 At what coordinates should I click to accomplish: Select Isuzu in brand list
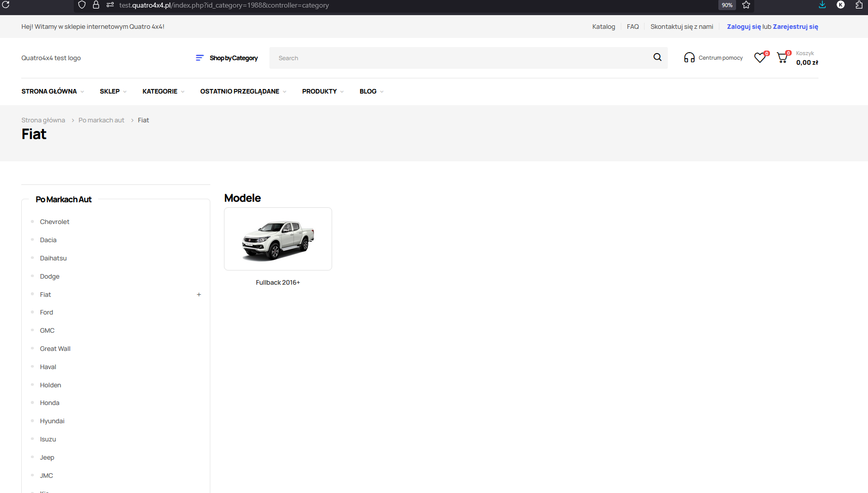tap(48, 439)
